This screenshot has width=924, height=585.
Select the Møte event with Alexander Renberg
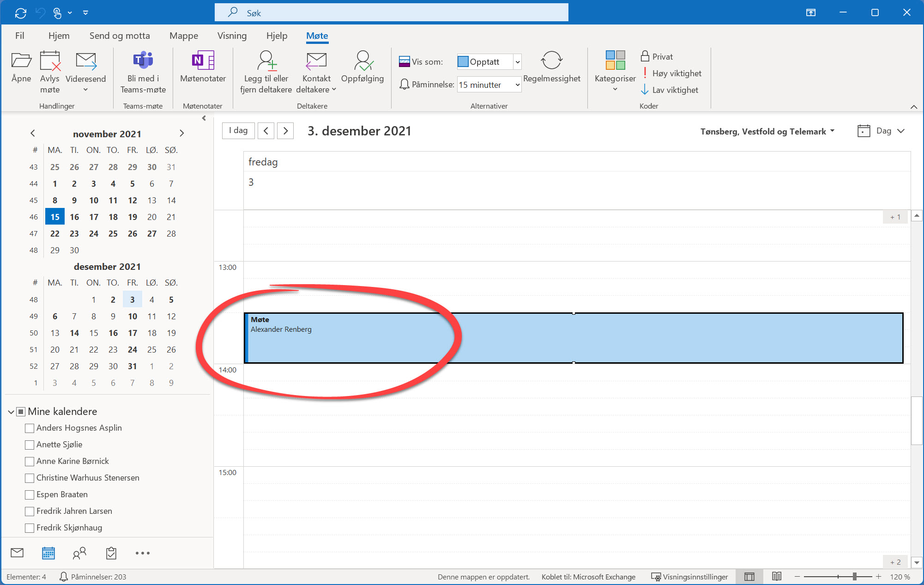click(416, 338)
